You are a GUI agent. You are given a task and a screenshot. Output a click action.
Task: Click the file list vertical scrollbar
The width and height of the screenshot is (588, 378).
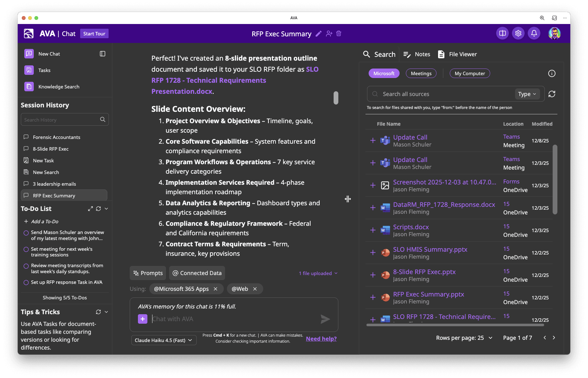[555, 180]
